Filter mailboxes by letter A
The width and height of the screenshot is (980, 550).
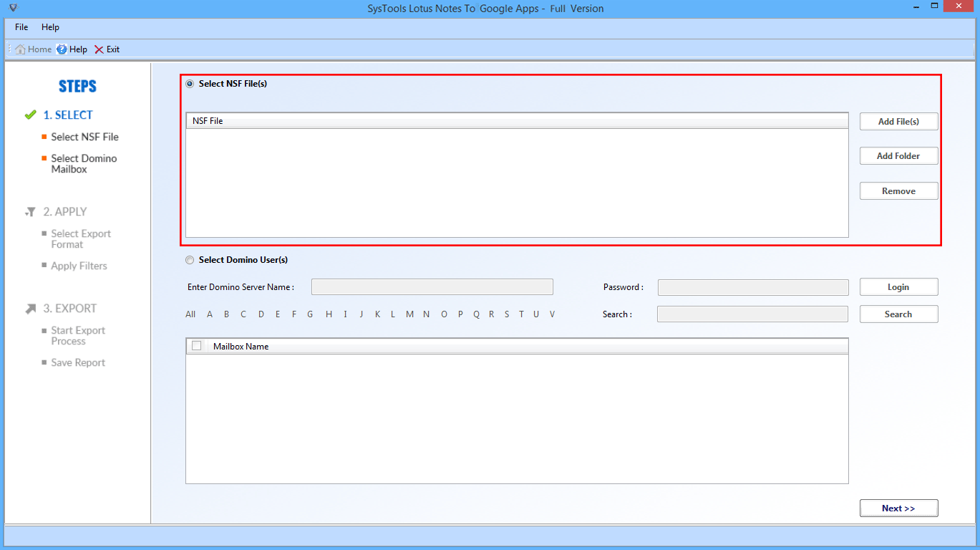(x=210, y=314)
